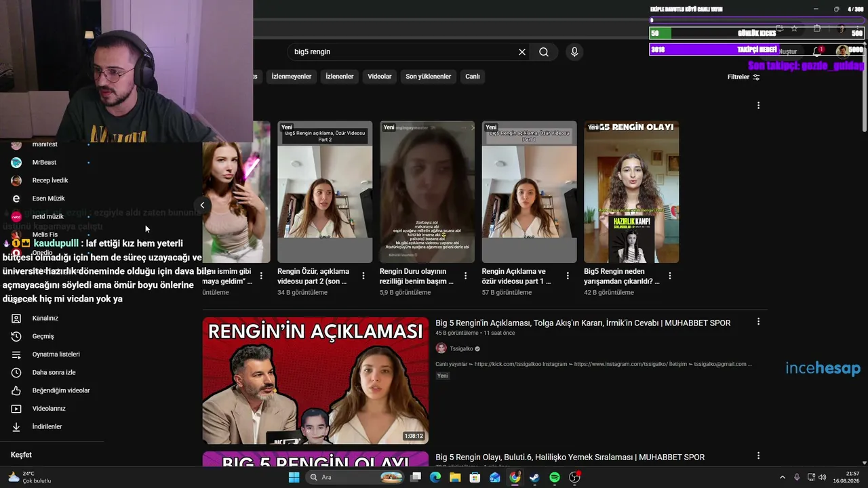Open the Tssigalko channel link
The width and height of the screenshot is (868, 488).
(x=461, y=348)
